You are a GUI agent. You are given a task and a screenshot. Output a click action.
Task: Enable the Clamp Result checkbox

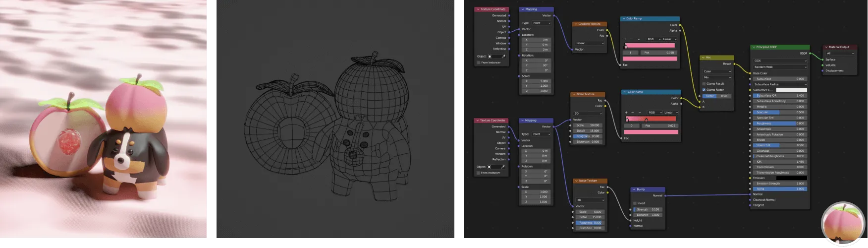(x=704, y=84)
